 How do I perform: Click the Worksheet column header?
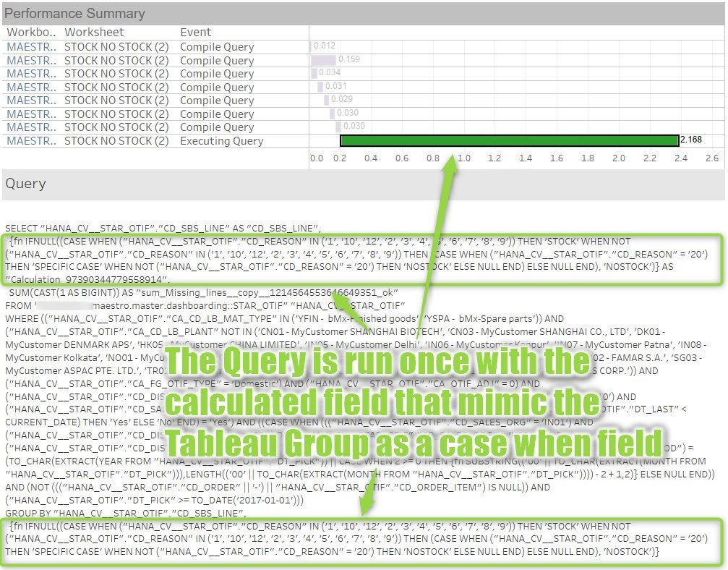tap(94, 32)
